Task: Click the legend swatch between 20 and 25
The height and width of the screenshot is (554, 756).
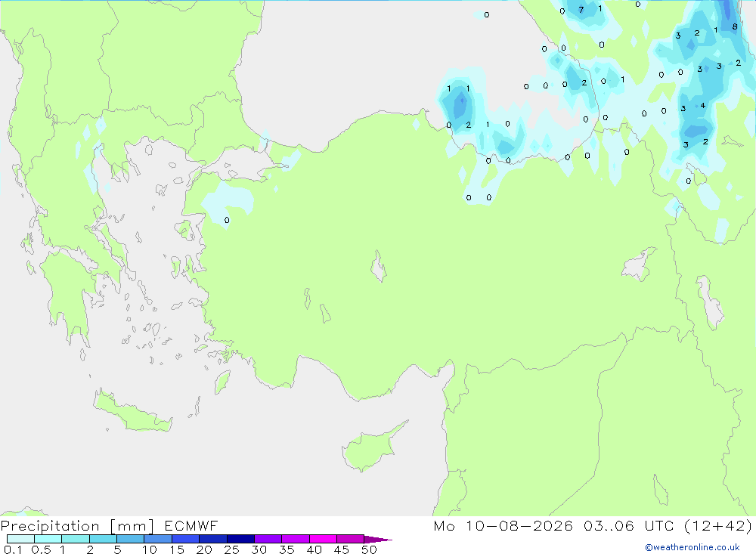Action: coord(213,539)
